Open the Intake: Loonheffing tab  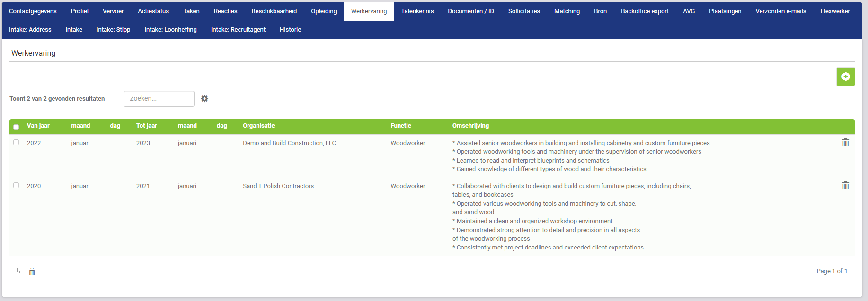170,30
